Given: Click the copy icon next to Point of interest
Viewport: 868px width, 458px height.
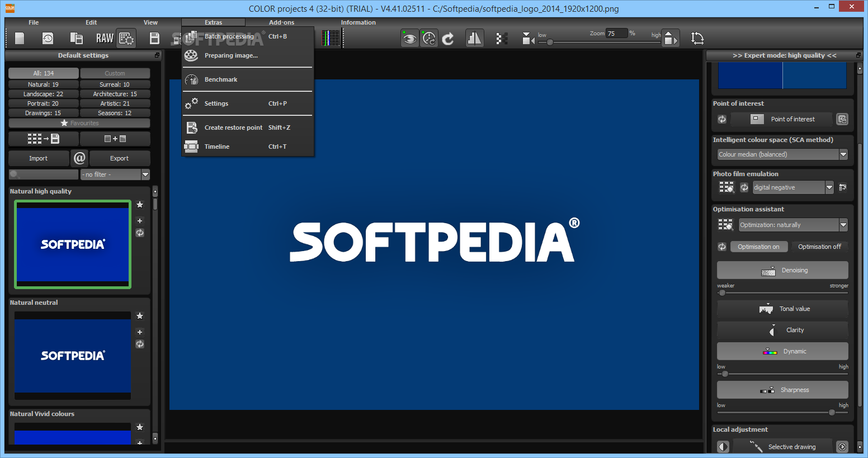Looking at the screenshot, I should coord(842,119).
